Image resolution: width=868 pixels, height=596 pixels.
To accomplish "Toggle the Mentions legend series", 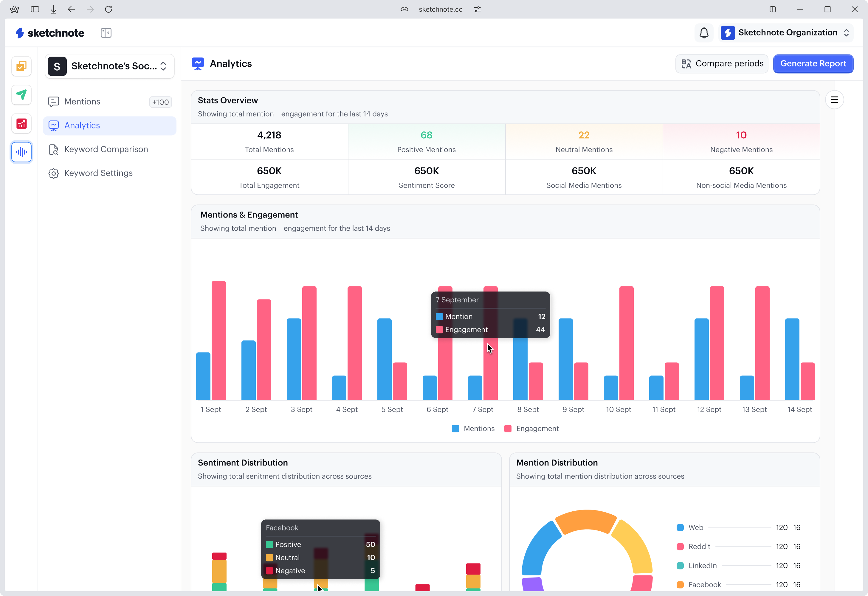I will [x=473, y=428].
